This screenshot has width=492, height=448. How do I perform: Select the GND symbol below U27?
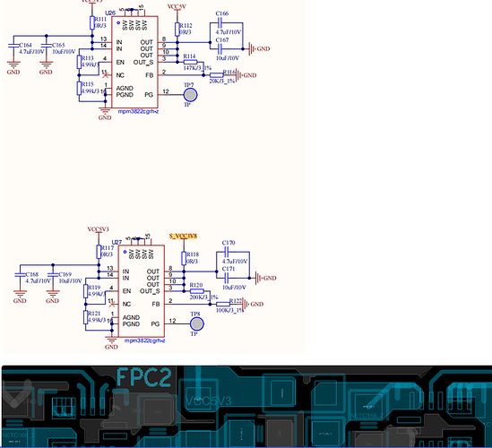click(111, 343)
